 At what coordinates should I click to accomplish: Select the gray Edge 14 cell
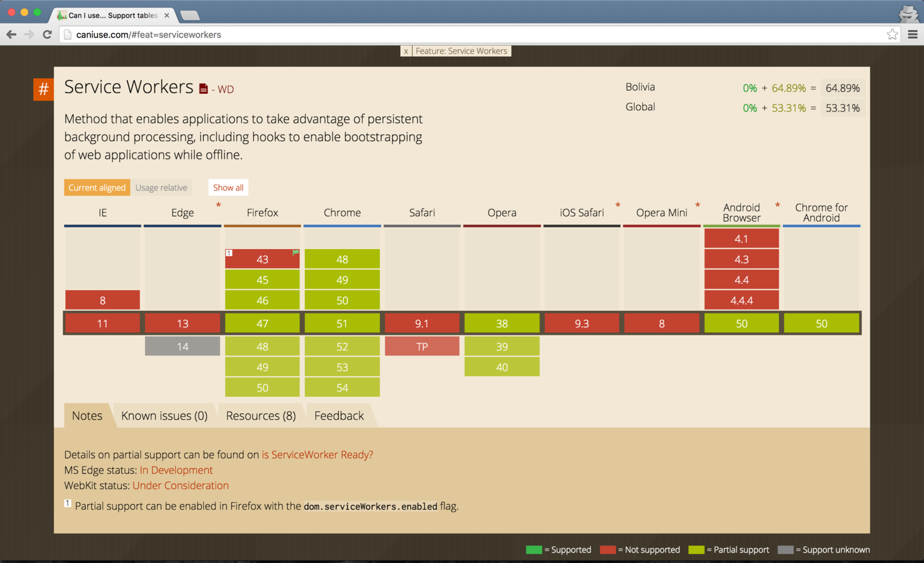click(x=183, y=347)
